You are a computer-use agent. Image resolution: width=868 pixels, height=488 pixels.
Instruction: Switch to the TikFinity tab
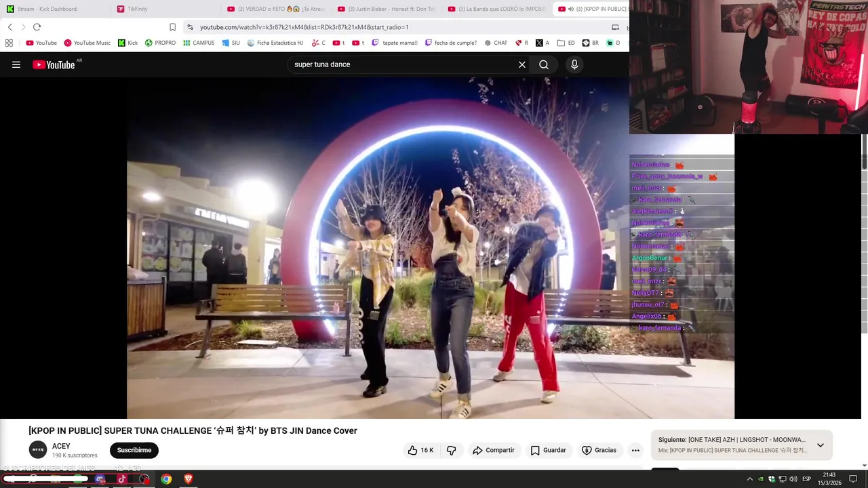[x=166, y=9]
